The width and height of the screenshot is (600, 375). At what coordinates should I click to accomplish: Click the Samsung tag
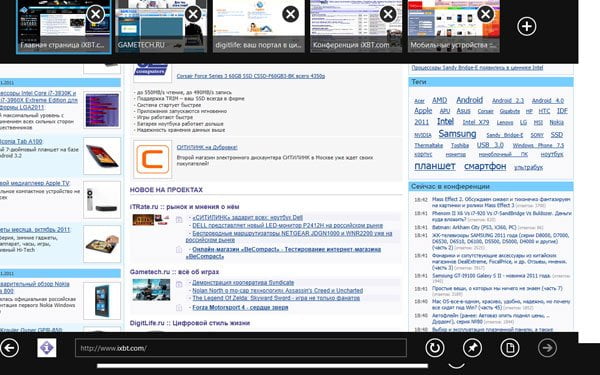pos(457,134)
